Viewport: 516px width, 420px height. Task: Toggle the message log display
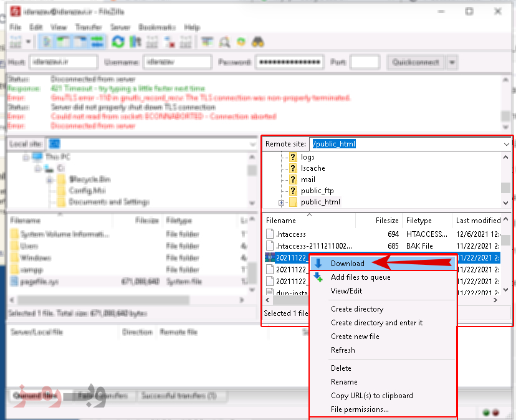pos(47,42)
